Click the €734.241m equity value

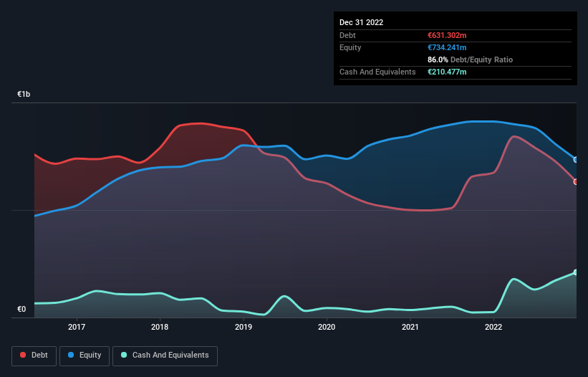coord(447,47)
